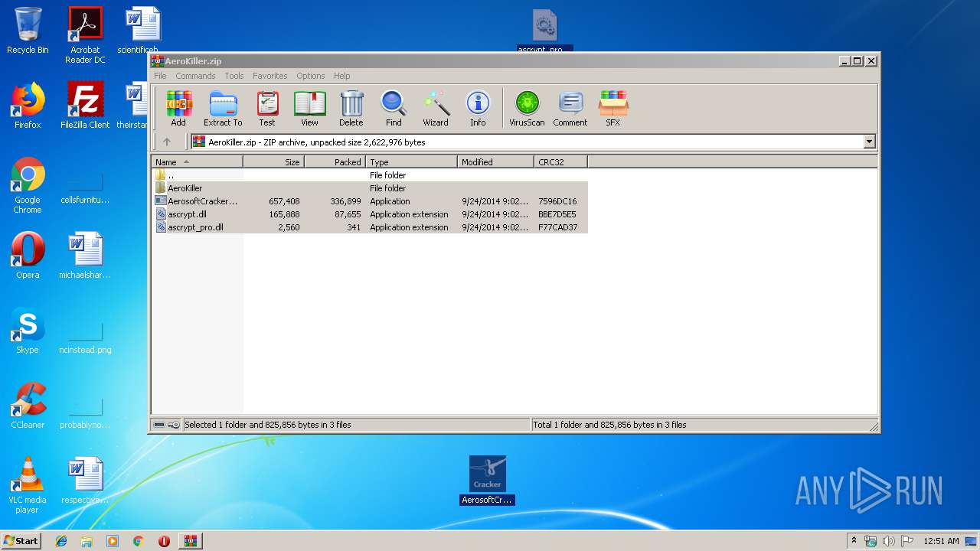Open the Tools menu

coord(234,76)
